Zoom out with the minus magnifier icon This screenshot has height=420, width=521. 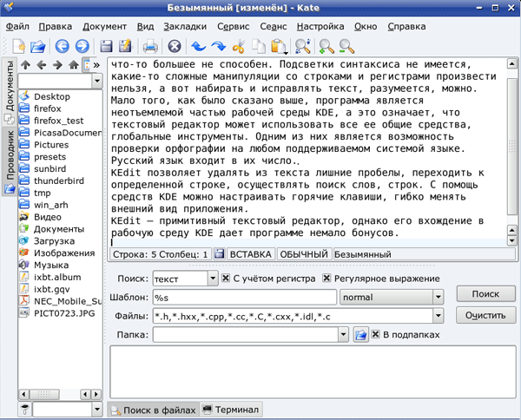coord(346,46)
